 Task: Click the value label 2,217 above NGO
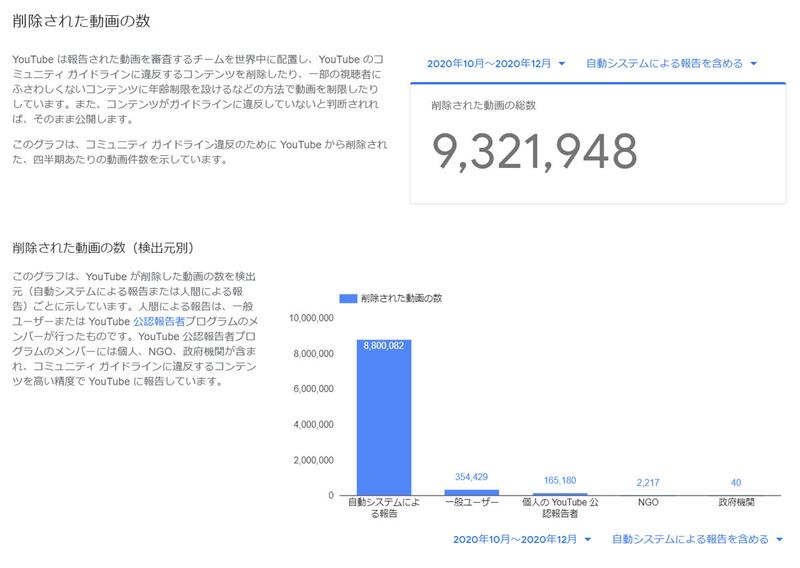pyautogui.click(x=648, y=483)
